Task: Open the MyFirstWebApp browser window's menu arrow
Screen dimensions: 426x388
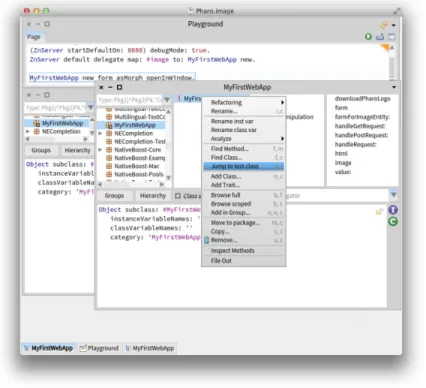Action: pyautogui.click(x=394, y=87)
